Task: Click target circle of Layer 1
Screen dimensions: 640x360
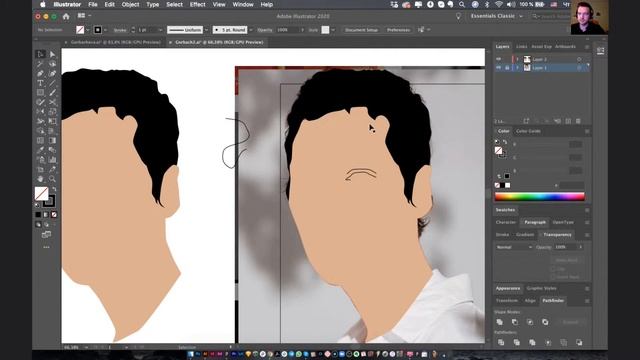Action: pyautogui.click(x=579, y=68)
